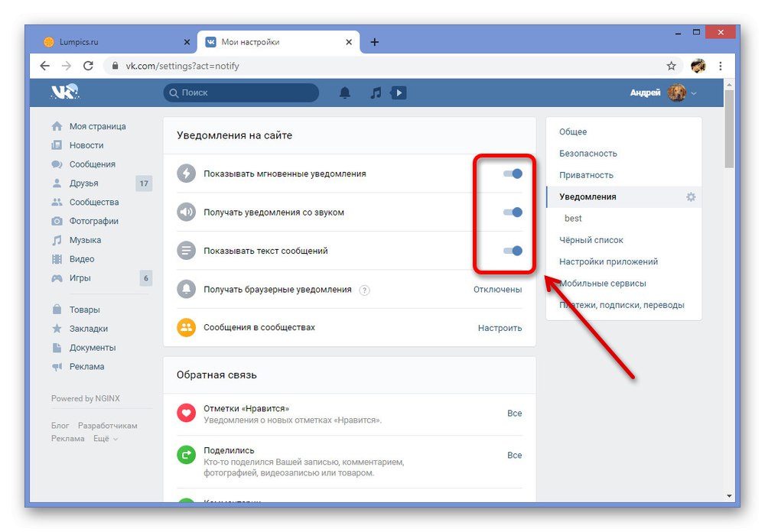Click the Реклама megaphone icon
Image resolution: width=765 pixels, height=532 pixels.
coord(57,367)
